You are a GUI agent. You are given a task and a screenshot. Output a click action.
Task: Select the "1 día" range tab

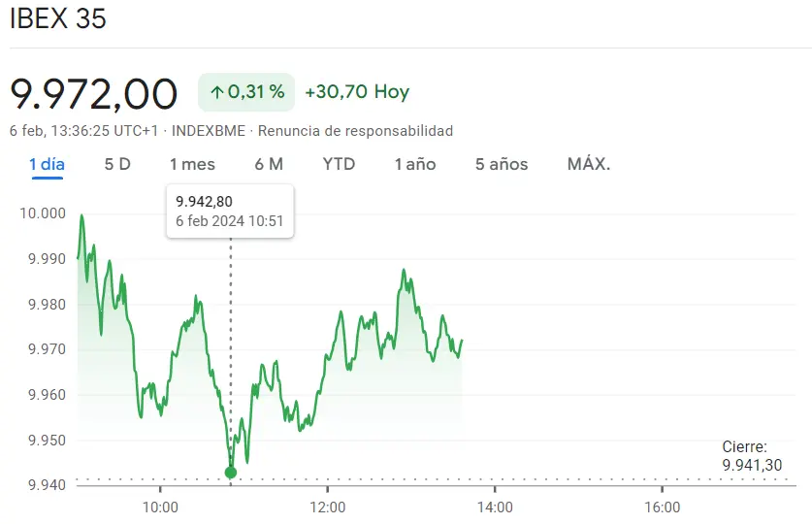point(47,164)
